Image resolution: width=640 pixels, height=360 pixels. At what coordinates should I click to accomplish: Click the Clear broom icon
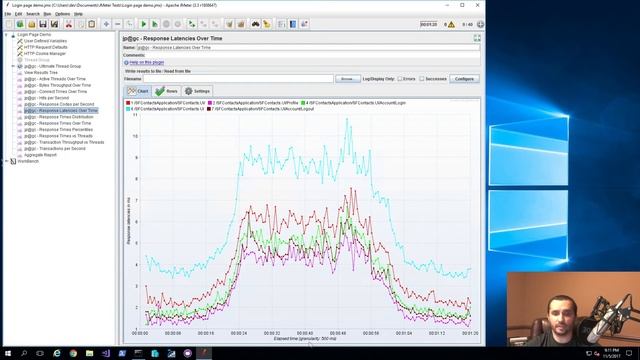coord(229,24)
